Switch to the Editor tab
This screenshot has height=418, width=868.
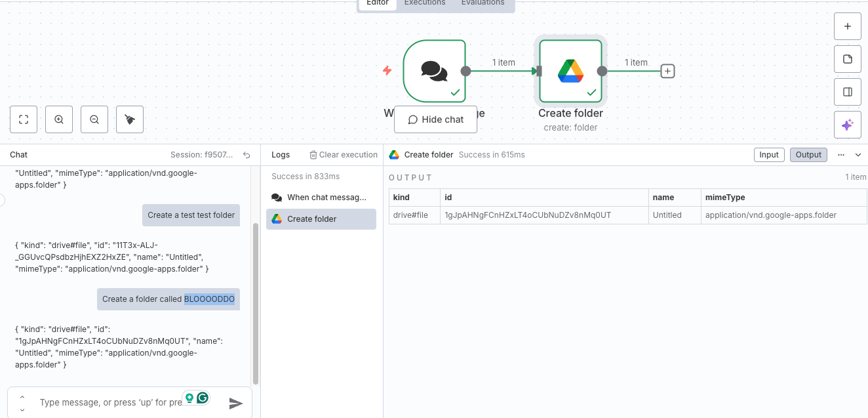point(378,3)
